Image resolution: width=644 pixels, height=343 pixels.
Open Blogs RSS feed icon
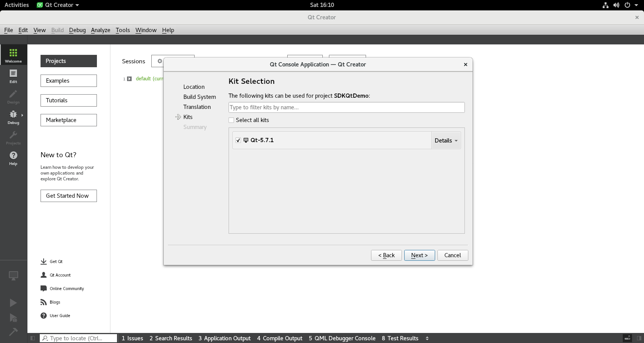(x=44, y=302)
